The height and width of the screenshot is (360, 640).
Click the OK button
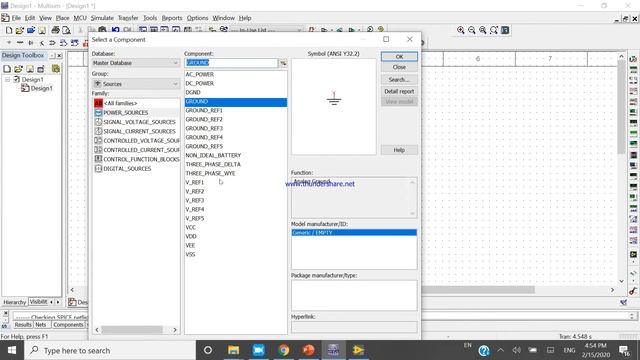pyautogui.click(x=399, y=56)
